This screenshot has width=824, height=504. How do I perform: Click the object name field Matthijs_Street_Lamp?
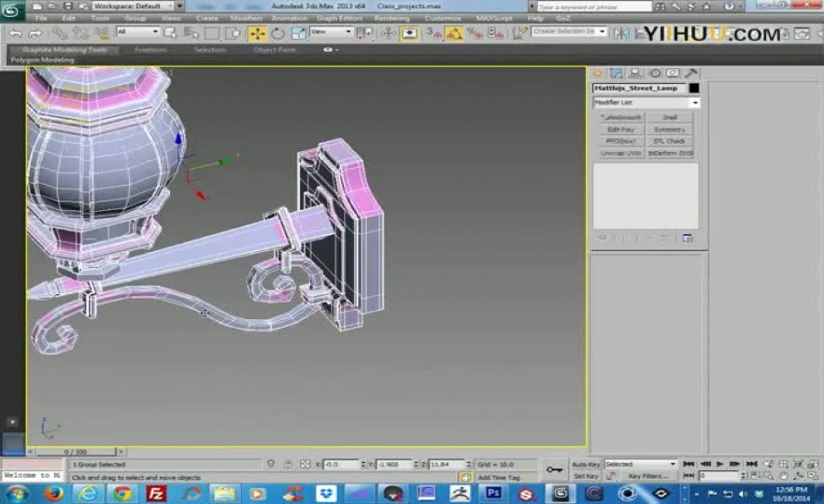click(x=640, y=88)
